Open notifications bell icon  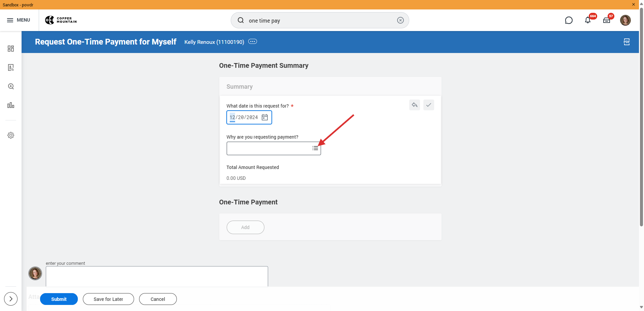click(x=588, y=20)
